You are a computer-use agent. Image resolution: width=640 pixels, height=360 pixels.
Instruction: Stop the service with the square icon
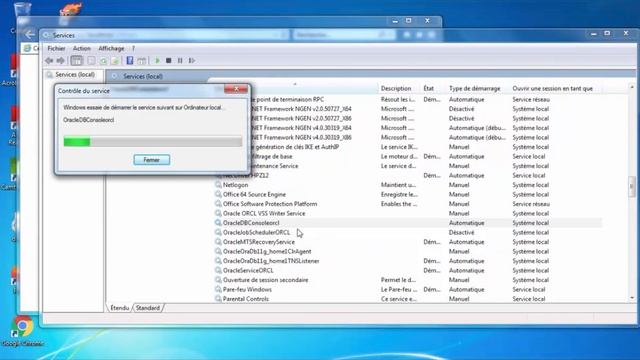(x=169, y=61)
